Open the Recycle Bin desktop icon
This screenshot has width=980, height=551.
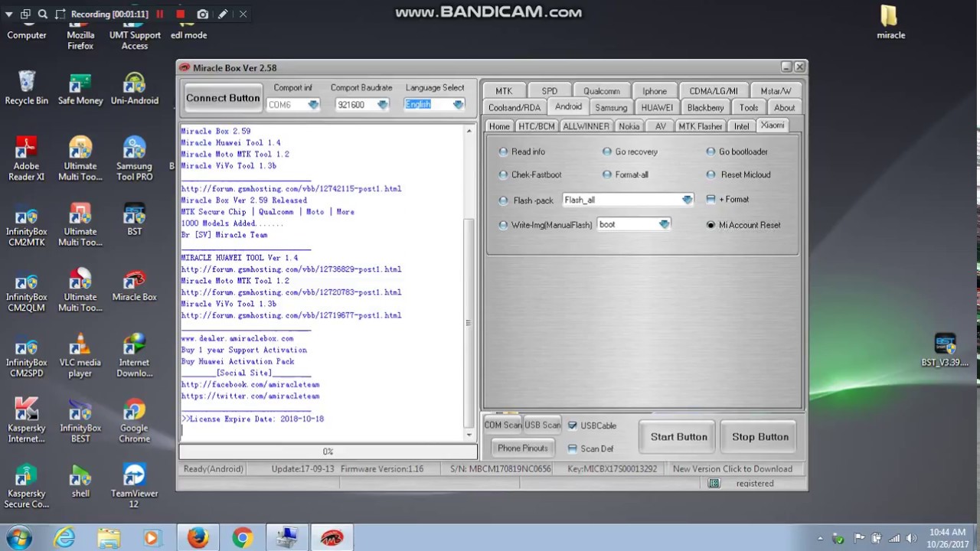pyautogui.click(x=27, y=87)
